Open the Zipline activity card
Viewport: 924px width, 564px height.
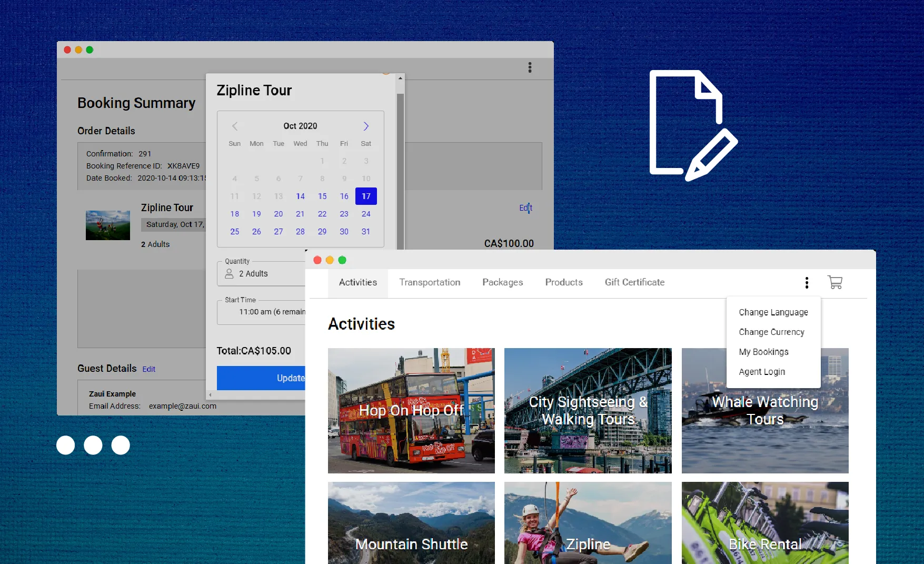[x=588, y=523]
